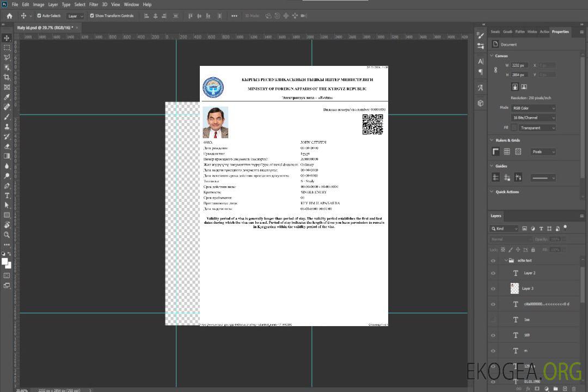This screenshot has height=392, width=588.
Task: Hide Layer 3 visibility eye
Action: point(493,289)
